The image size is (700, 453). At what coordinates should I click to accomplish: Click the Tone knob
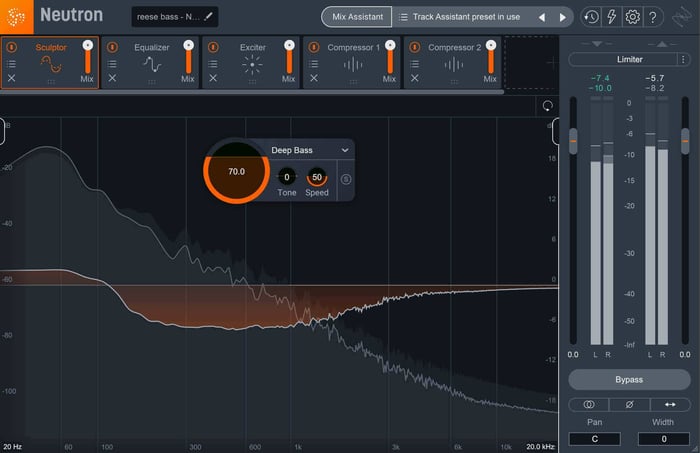[x=287, y=177]
